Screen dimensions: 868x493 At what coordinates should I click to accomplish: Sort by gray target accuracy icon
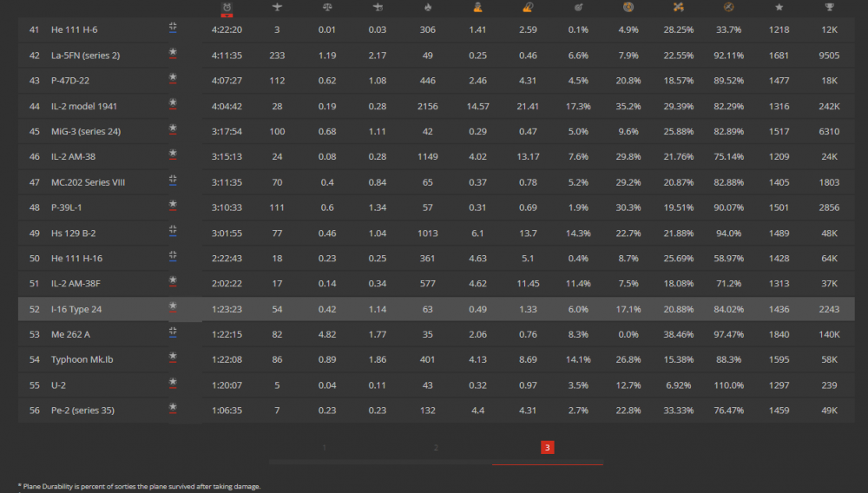(x=578, y=7)
